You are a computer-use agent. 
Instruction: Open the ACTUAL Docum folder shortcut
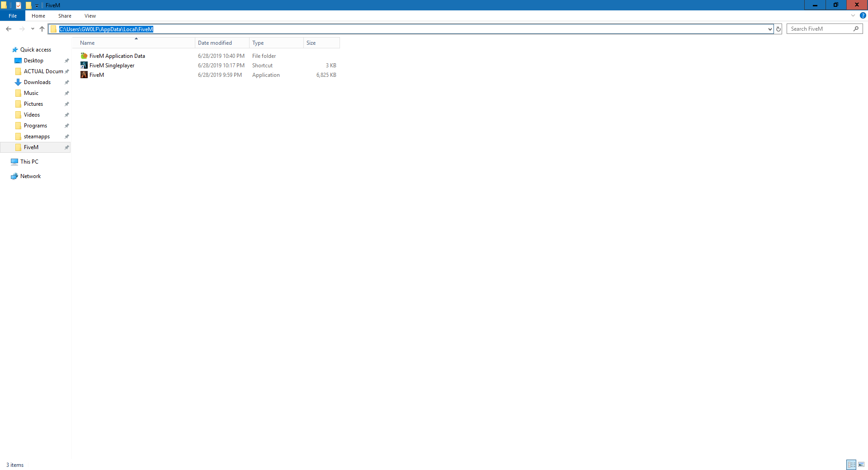[43, 71]
